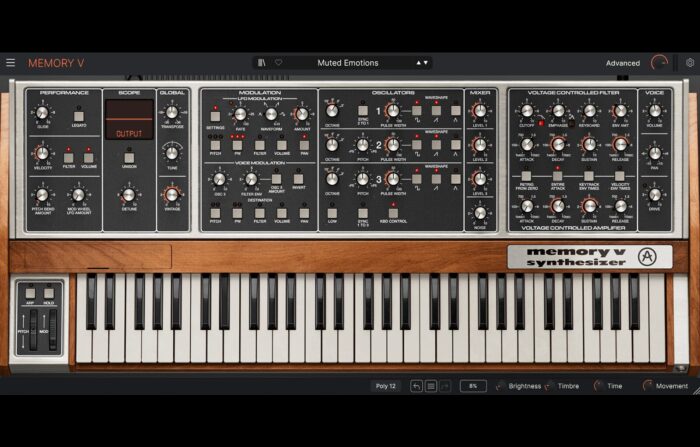Toggle the Sync 1 to 3 button
Screen dimensions: 700x447
tap(363, 213)
